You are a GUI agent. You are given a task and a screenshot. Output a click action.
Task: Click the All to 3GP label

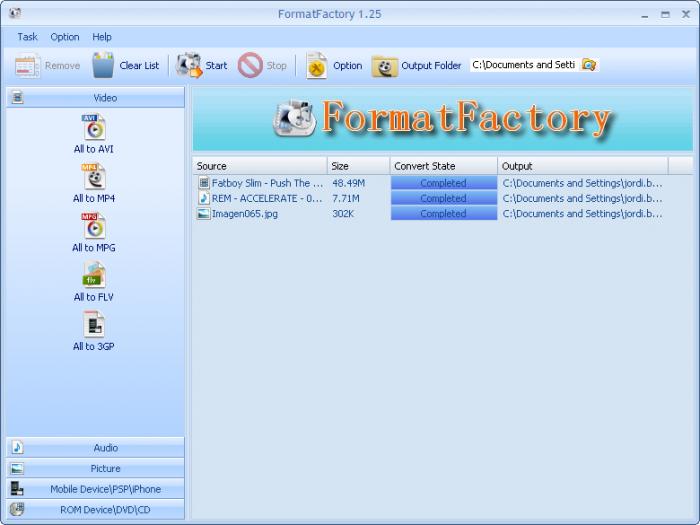pyautogui.click(x=94, y=346)
